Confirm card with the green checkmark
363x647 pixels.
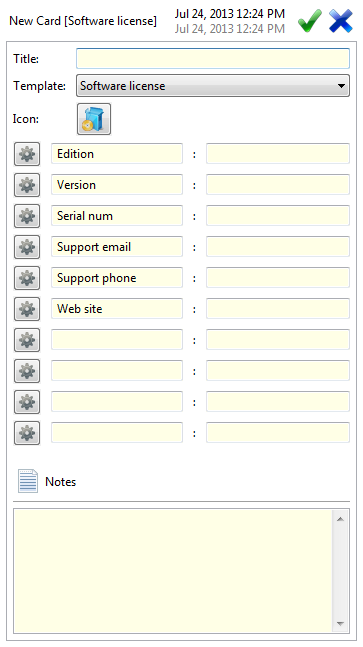(310, 21)
